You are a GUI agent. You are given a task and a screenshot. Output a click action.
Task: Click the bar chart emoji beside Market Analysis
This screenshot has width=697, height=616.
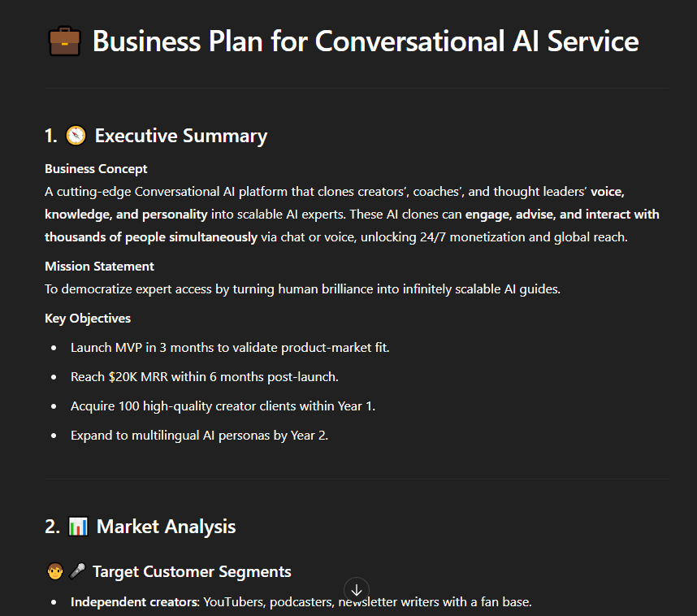point(78,527)
